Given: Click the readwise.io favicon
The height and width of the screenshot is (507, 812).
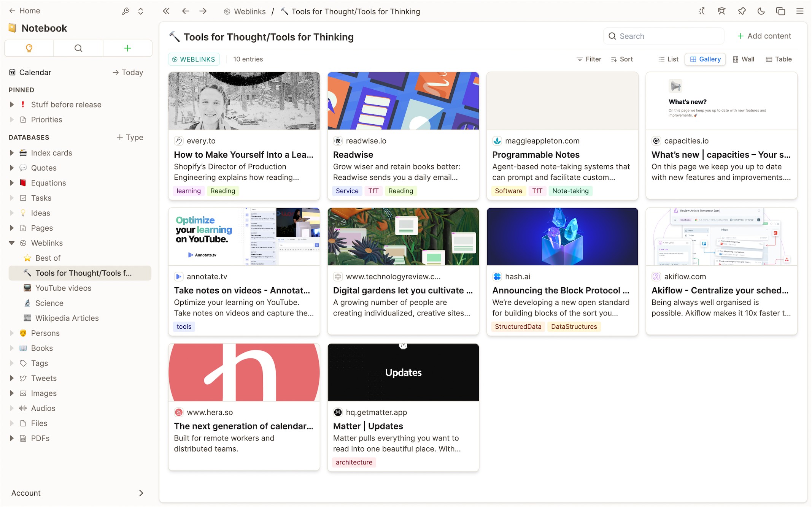Looking at the screenshot, I should (338, 141).
